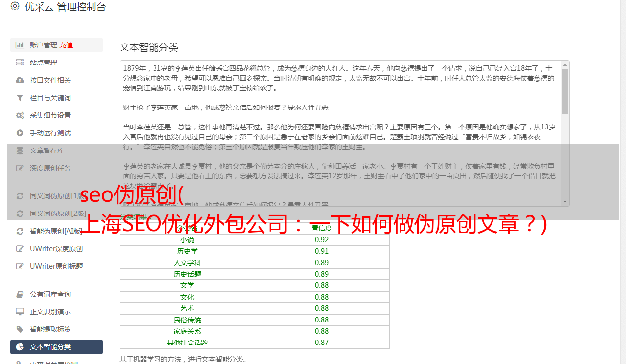
Task: Click the 其他社会话题 category cell
Action: point(187,343)
